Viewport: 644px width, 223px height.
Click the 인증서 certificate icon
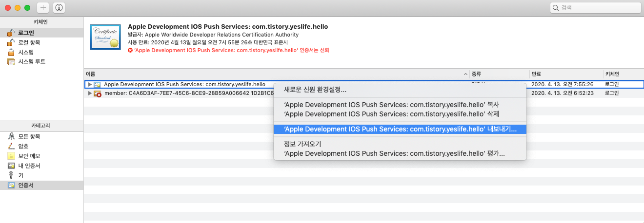pos(11,185)
